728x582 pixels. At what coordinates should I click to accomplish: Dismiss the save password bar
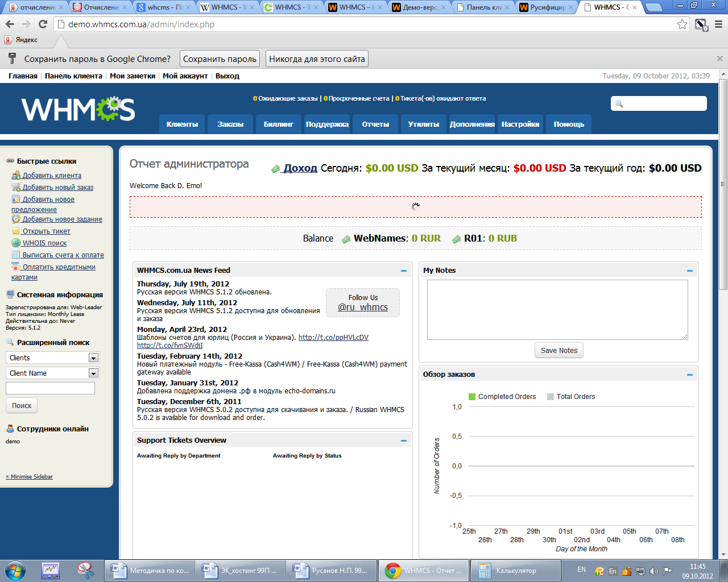pos(719,59)
